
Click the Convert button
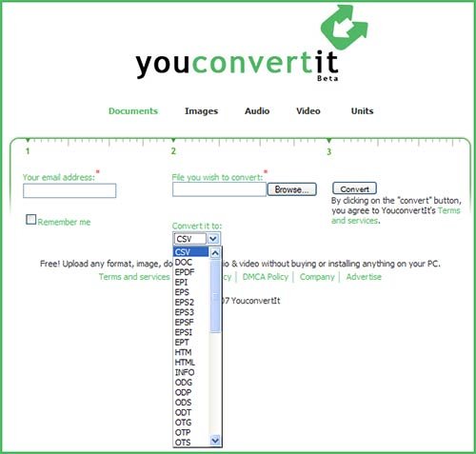[x=354, y=188]
